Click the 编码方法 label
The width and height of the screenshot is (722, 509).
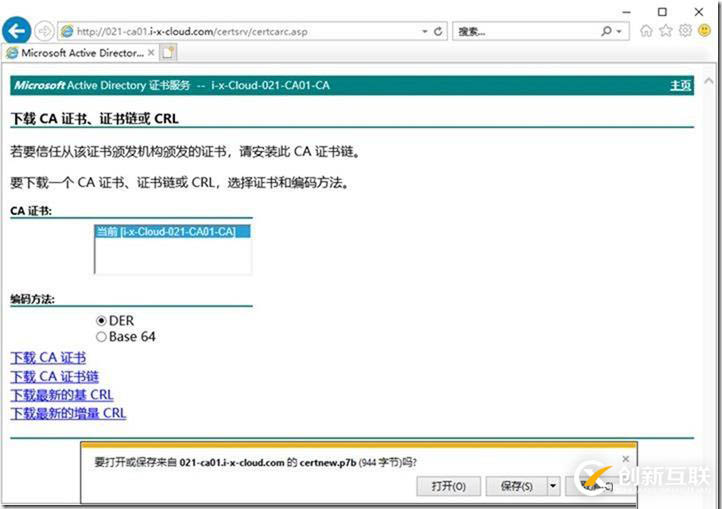point(32,299)
